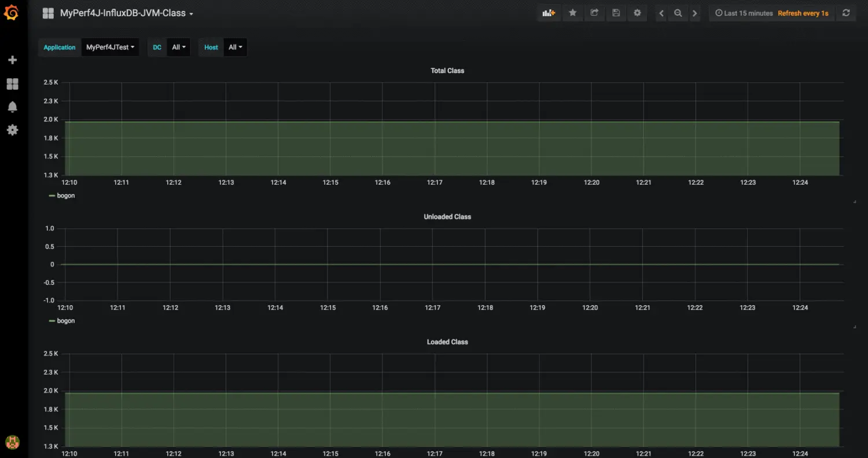Star this dashboard as favorite
Viewport: 868px width, 458px height.
tap(572, 13)
